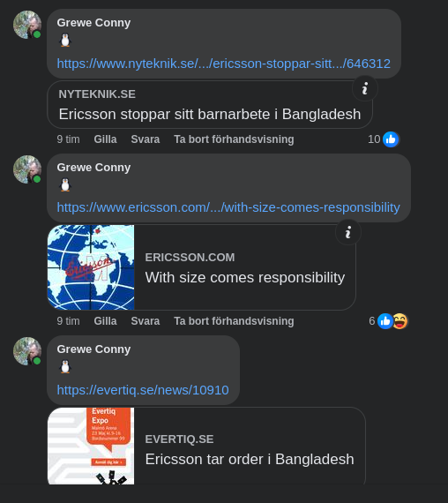Viewport: 448px width, 503px height.
Task: Click the like reaction beside count 6
Action: click(x=385, y=321)
